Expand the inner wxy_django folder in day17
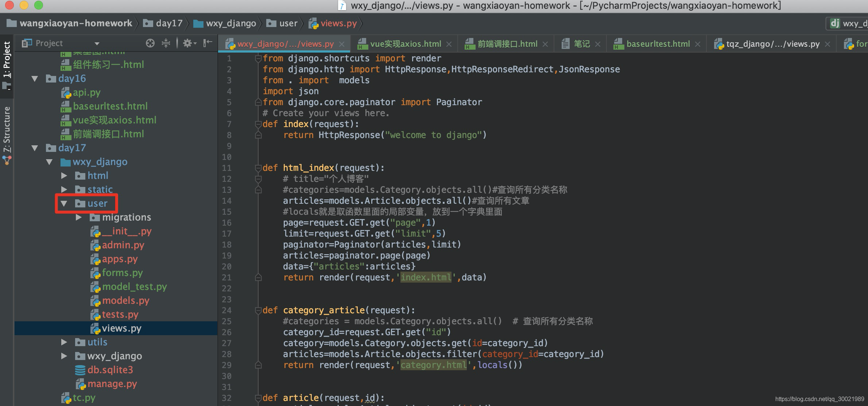The height and width of the screenshot is (406, 868). [x=64, y=356]
